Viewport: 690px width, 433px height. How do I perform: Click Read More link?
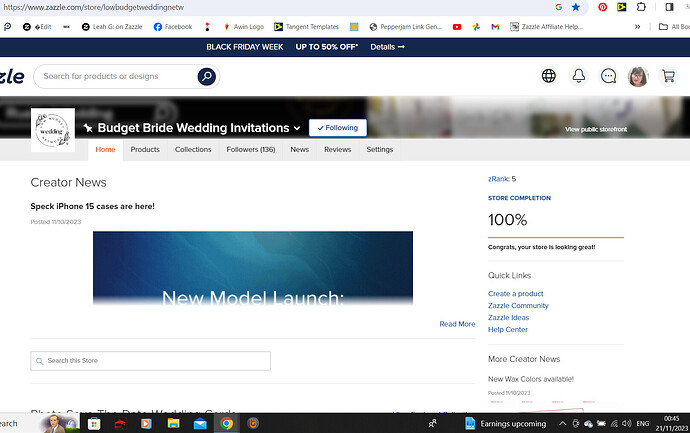(x=457, y=324)
